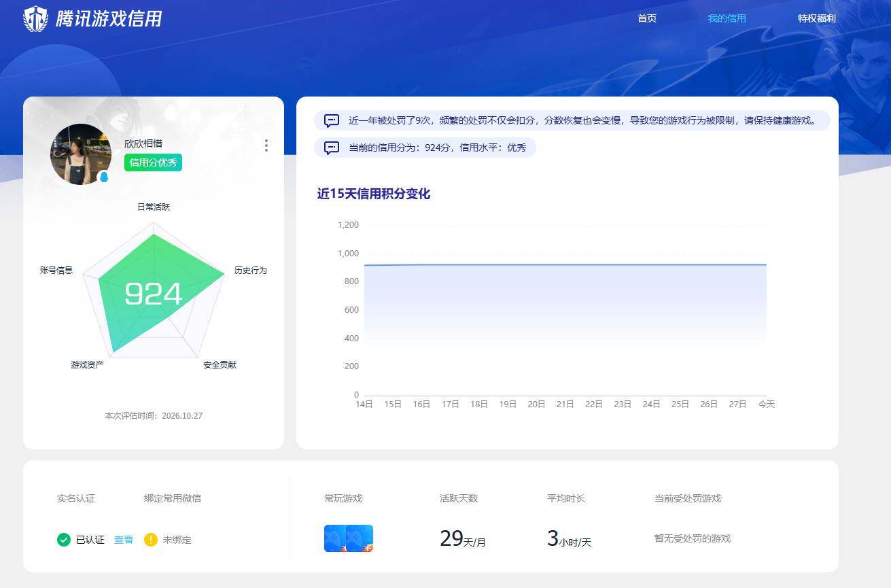Click the 实名认证 label
The image size is (891, 588).
tap(76, 498)
